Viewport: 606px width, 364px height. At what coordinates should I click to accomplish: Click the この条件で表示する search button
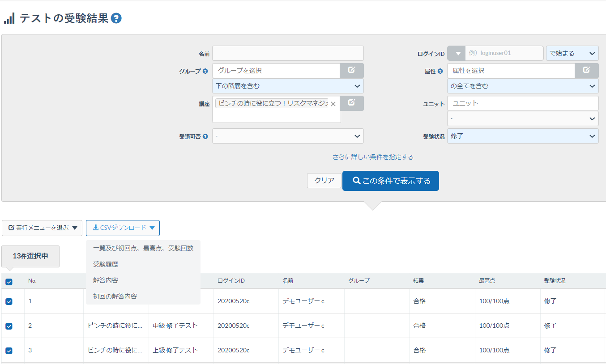tap(391, 181)
